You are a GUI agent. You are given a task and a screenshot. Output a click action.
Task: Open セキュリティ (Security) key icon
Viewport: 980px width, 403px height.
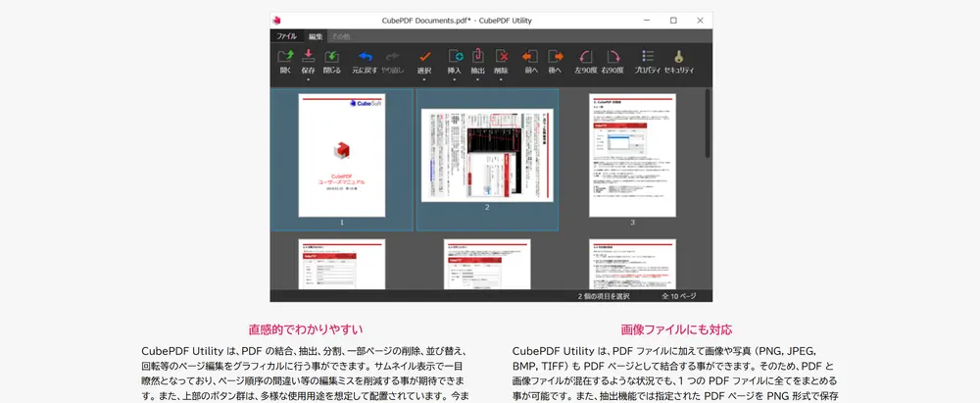pyautogui.click(x=679, y=56)
